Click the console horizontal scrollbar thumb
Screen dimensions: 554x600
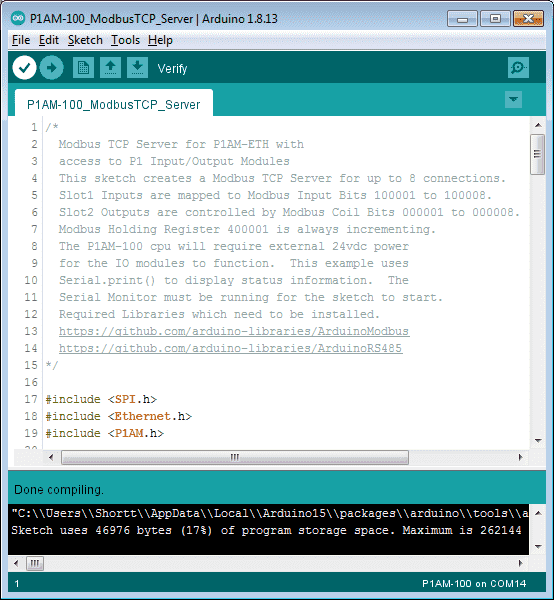click(x=34, y=563)
